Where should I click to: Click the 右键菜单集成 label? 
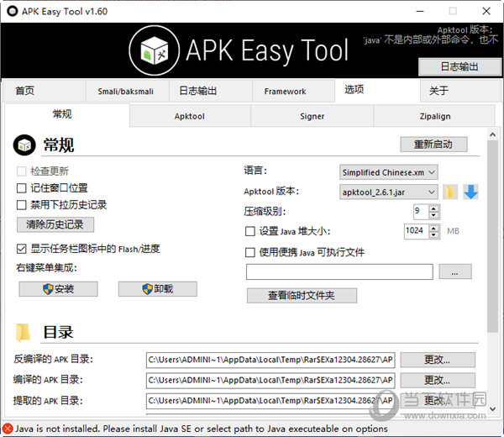[46, 267]
